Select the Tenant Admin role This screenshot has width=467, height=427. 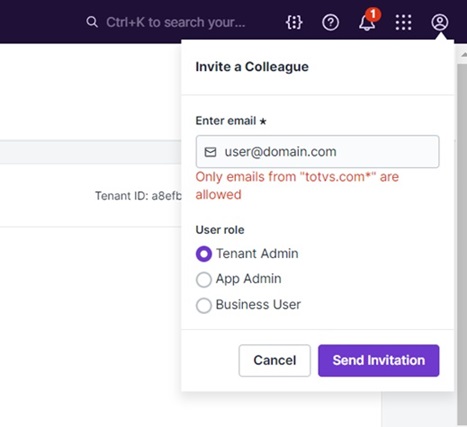[204, 254]
